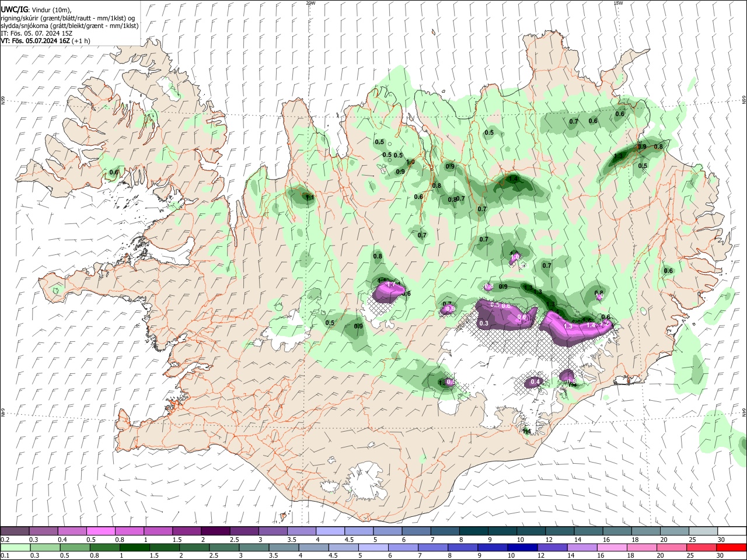Select the bright red rain swatch above 30
This screenshot has width=747, height=560.
coord(731,548)
